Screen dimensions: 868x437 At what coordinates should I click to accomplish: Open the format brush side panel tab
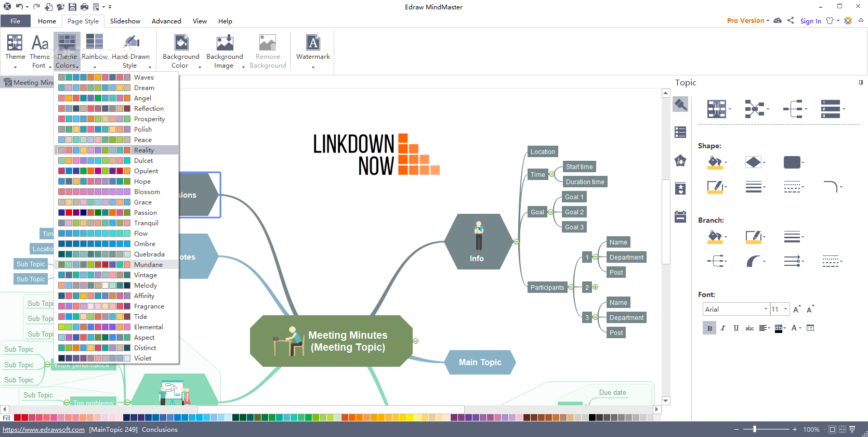point(680,104)
